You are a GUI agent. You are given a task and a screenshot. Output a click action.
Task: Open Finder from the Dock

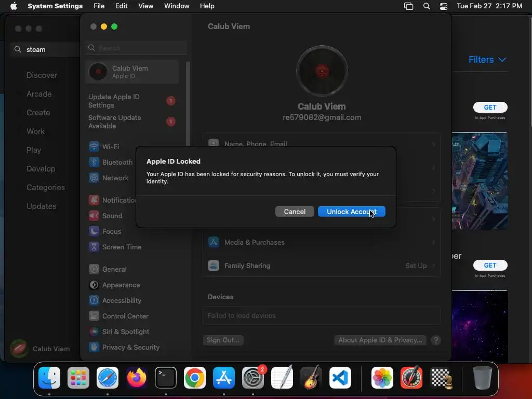tap(49, 378)
